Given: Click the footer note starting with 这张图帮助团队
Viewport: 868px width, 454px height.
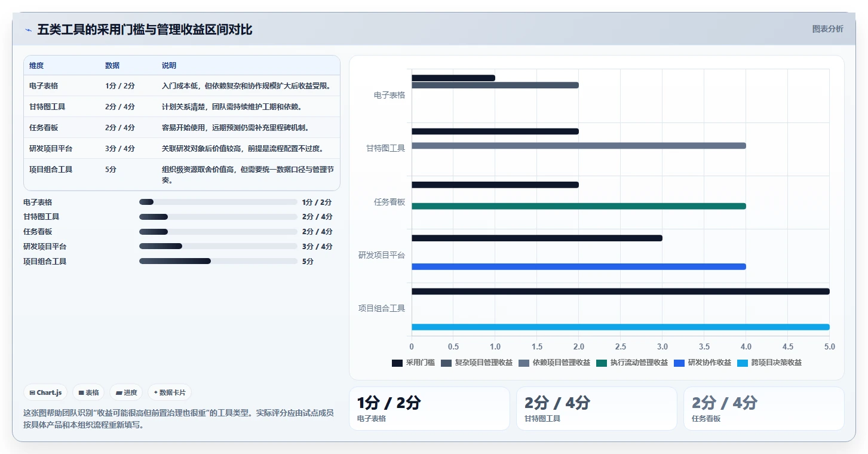Looking at the screenshot, I should (x=179, y=419).
